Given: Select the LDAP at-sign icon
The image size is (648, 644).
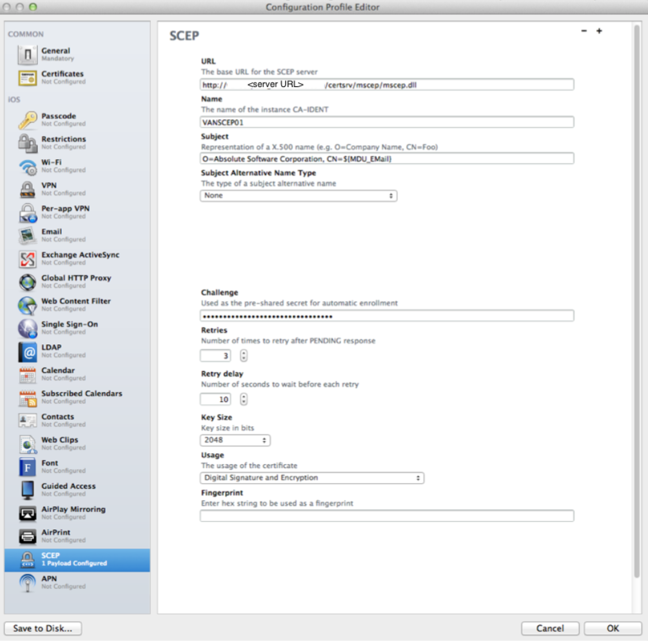Looking at the screenshot, I should pos(27,351).
